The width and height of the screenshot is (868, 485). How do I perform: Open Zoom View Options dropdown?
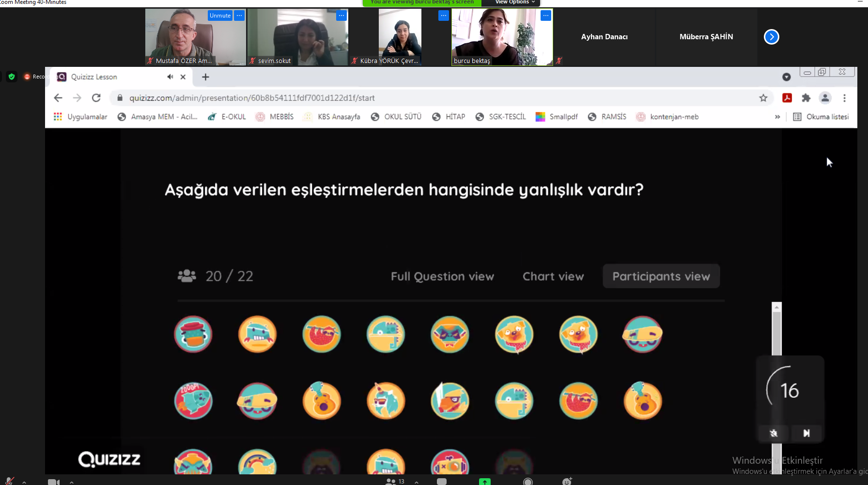tap(514, 2)
